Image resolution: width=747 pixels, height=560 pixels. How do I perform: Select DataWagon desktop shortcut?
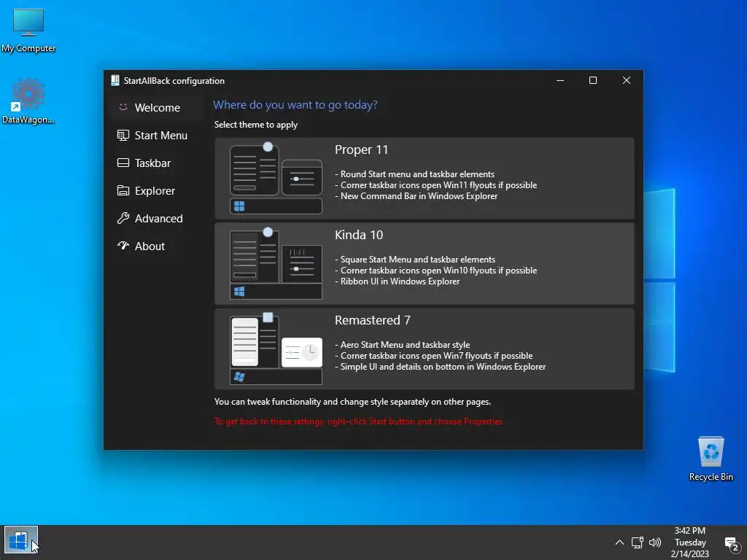(28, 101)
